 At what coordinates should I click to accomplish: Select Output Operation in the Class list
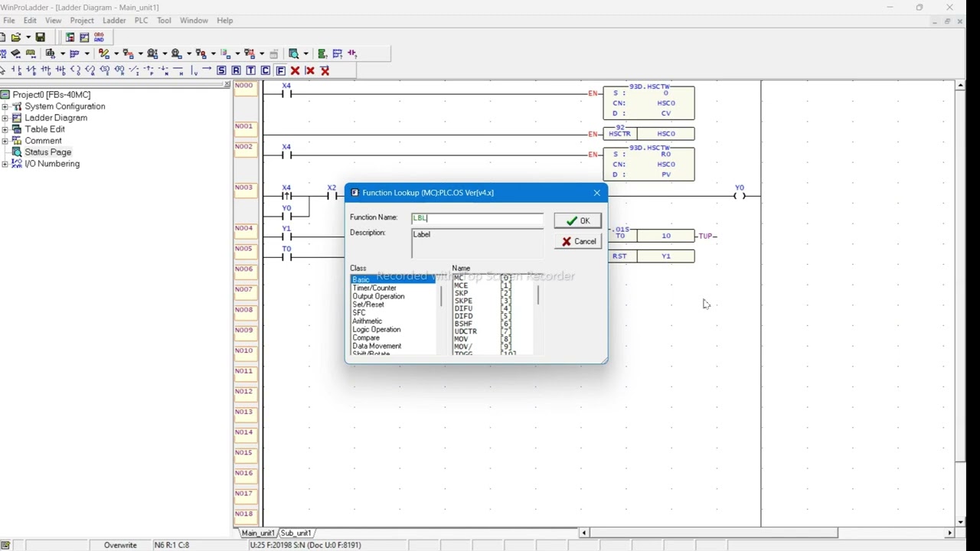pyautogui.click(x=378, y=296)
